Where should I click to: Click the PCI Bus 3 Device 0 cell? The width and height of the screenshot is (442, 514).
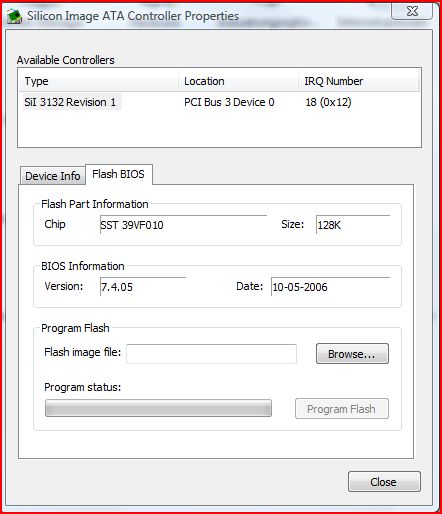tap(229, 102)
